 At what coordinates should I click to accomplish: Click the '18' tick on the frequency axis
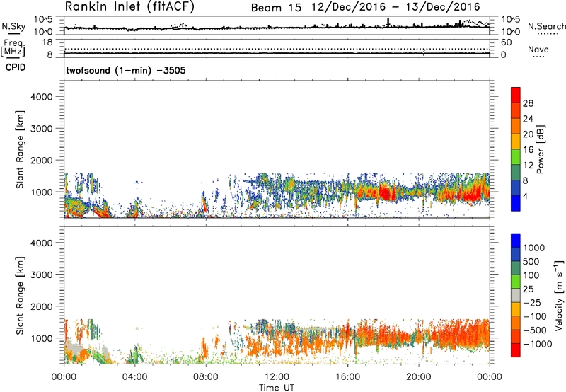[47, 42]
